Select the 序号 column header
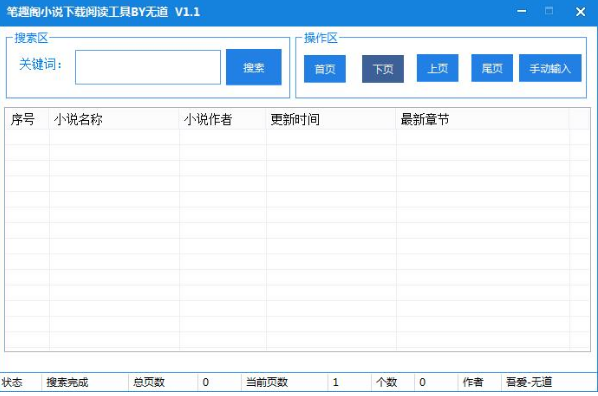Viewport: 598px width, 396px height. click(x=27, y=119)
